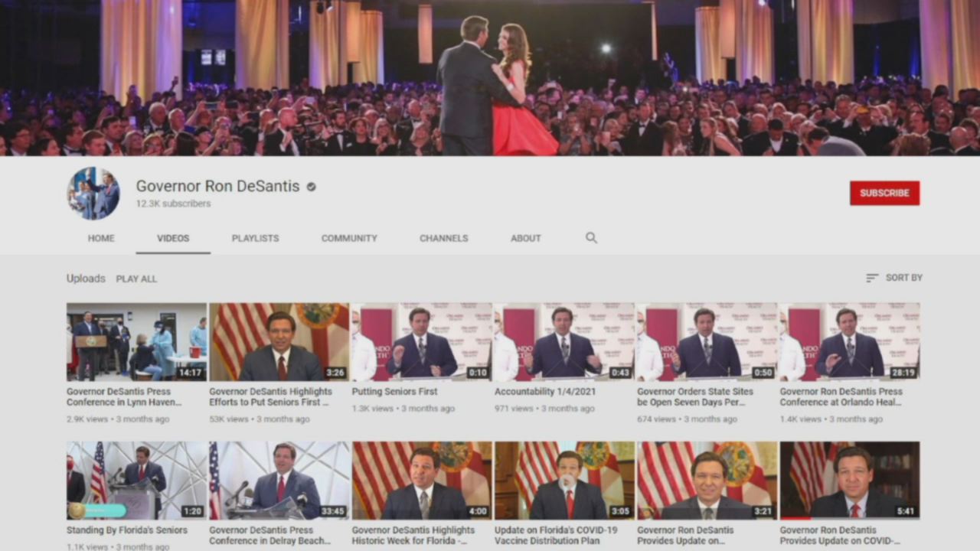This screenshot has height=551, width=980.
Task: Switch to the Home tab
Action: click(101, 238)
